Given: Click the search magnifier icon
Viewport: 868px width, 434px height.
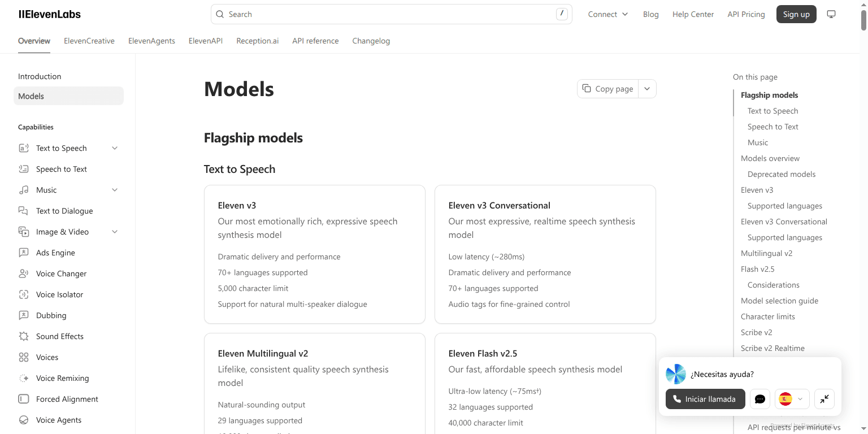Looking at the screenshot, I should pos(220,14).
